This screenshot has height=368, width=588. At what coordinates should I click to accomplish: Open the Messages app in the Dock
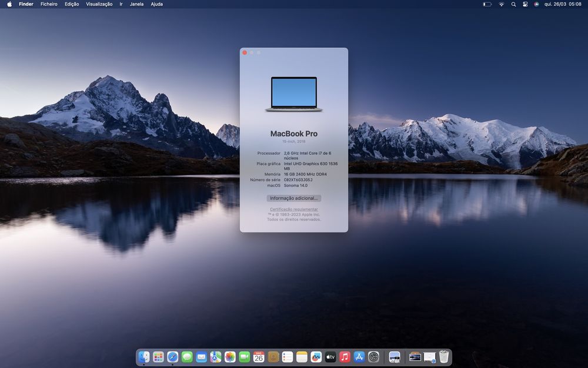pyautogui.click(x=187, y=357)
